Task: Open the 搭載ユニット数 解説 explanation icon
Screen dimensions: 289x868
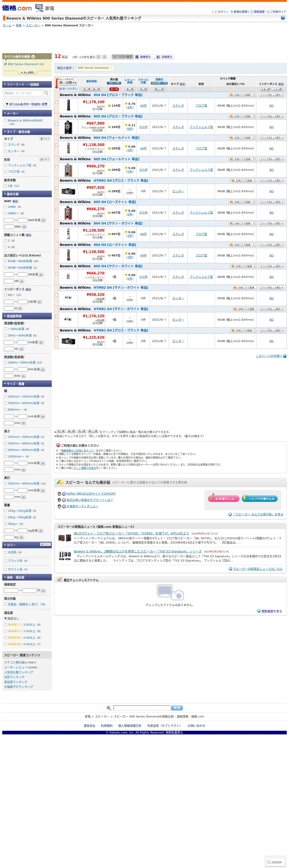Action: tap(29, 235)
